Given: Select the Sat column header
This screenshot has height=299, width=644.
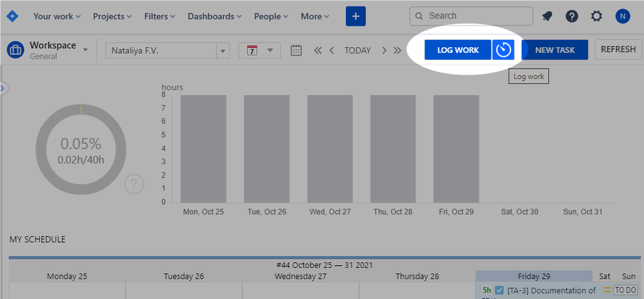Looking at the screenshot, I should click(x=605, y=276).
